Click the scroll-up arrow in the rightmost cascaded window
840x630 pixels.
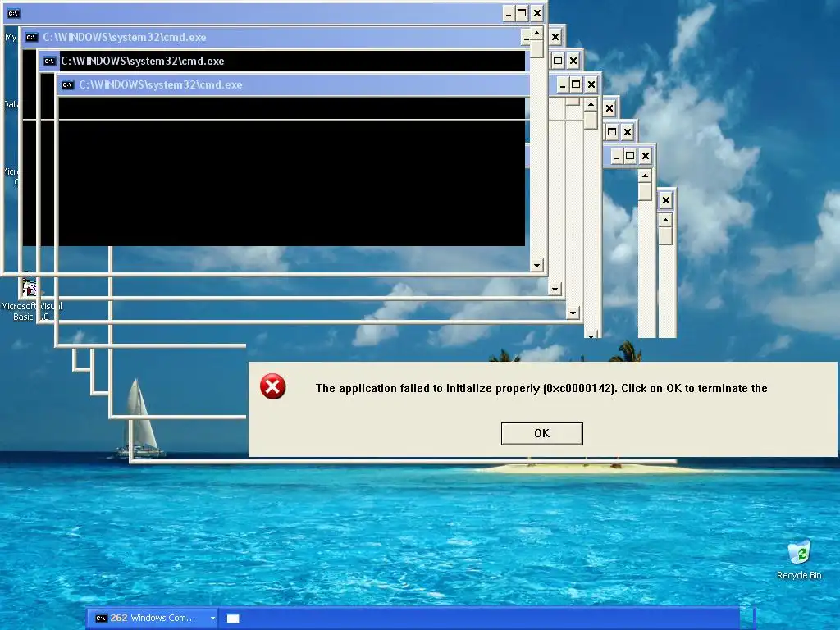coord(665,220)
